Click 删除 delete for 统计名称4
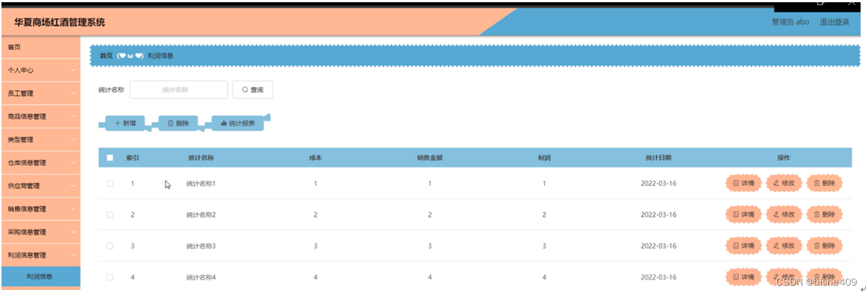The height and width of the screenshot is (293, 868). [x=824, y=277]
